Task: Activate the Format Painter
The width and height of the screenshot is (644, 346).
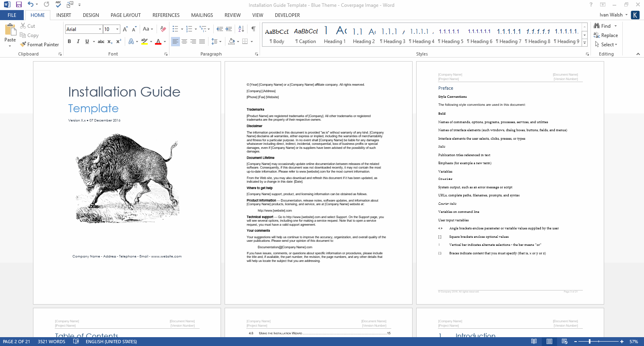Action: [40, 45]
